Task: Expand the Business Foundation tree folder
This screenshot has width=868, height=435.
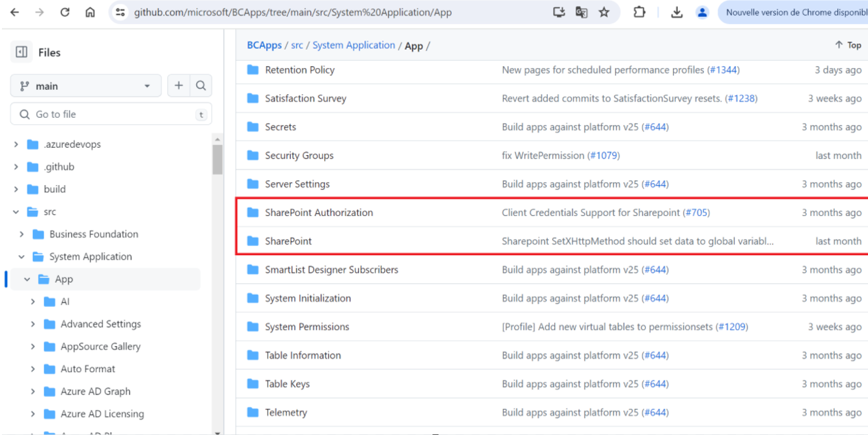Action: tap(22, 234)
